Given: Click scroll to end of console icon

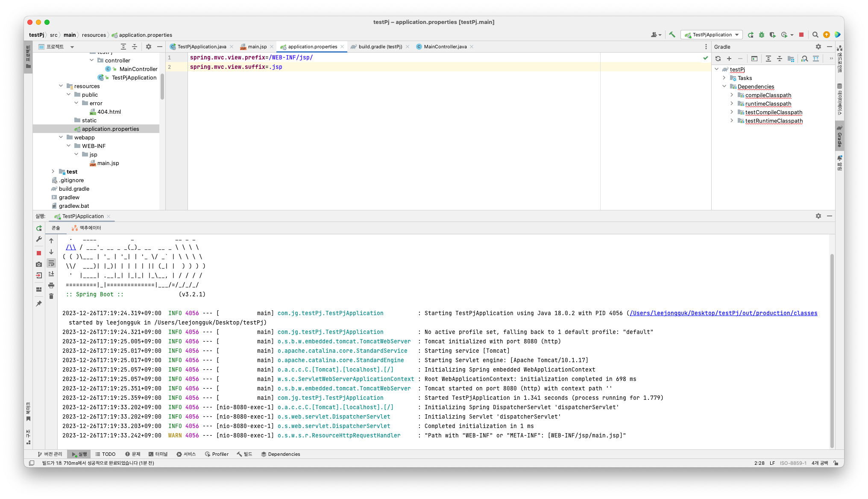Looking at the screenshot, I should coord(51,274).
